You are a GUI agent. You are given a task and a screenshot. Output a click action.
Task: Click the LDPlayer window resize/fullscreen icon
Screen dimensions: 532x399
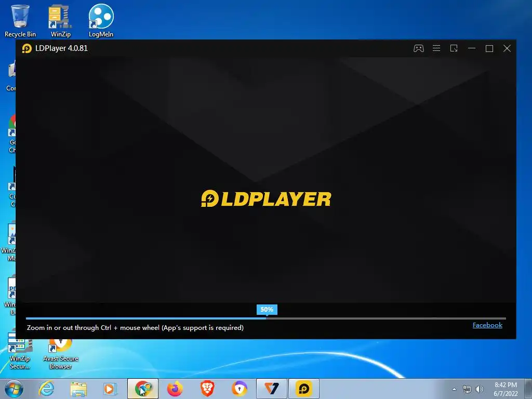[454, 48]
